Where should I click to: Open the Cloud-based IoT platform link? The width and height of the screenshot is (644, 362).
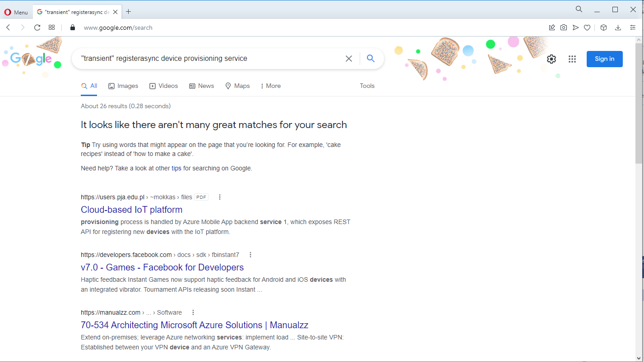click(x=131, y=210)
